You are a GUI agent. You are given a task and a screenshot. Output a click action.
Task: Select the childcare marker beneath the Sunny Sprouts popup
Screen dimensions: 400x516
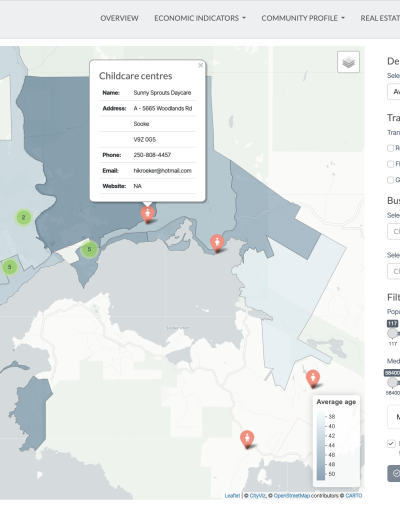coord(147,214)
